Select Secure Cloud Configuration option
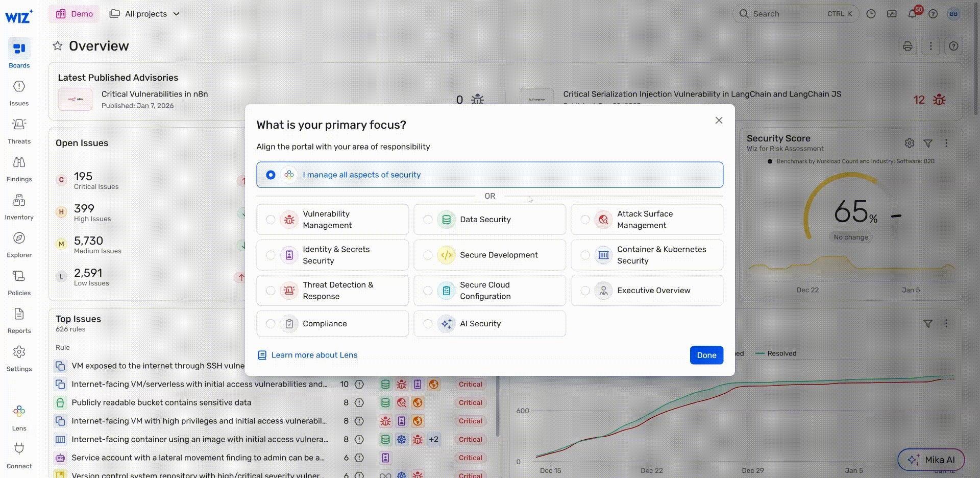980x478 pixels. click(x=489, y=291)
